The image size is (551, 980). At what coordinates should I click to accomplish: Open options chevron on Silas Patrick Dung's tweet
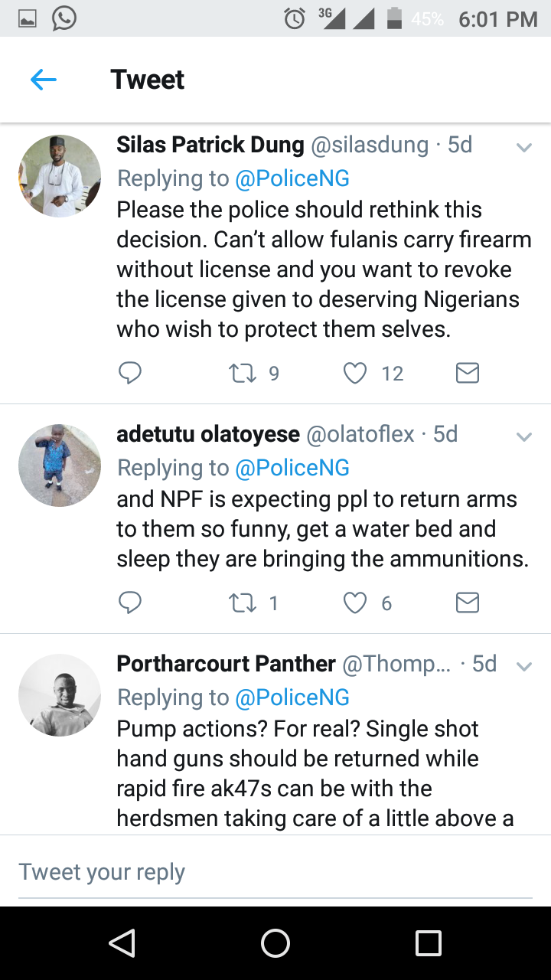pyautogui.click(x=524, y=147)
